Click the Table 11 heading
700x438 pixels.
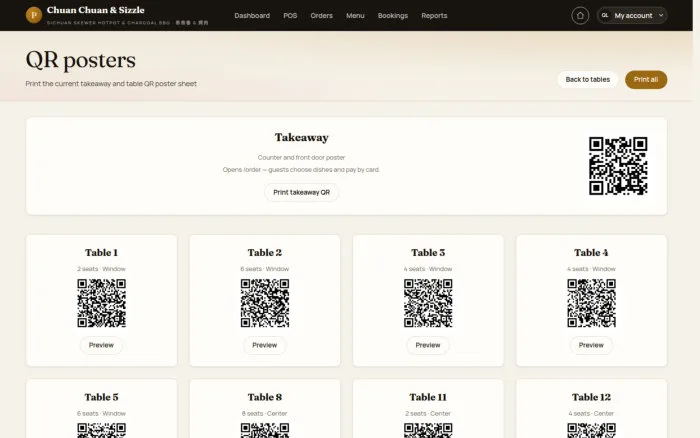coord(428,397)
